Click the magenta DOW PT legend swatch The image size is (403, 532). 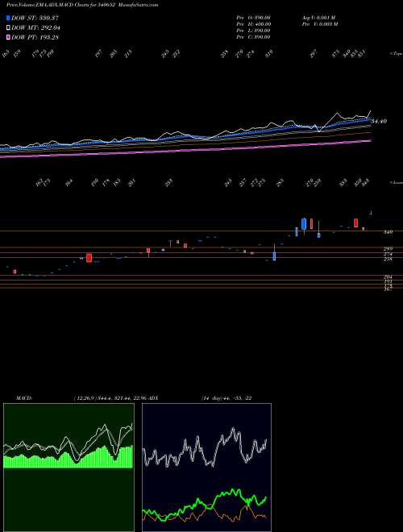8,37
